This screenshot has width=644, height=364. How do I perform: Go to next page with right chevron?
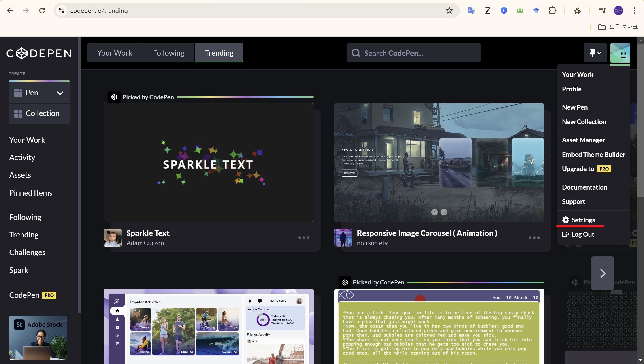[x=603, y=273]
